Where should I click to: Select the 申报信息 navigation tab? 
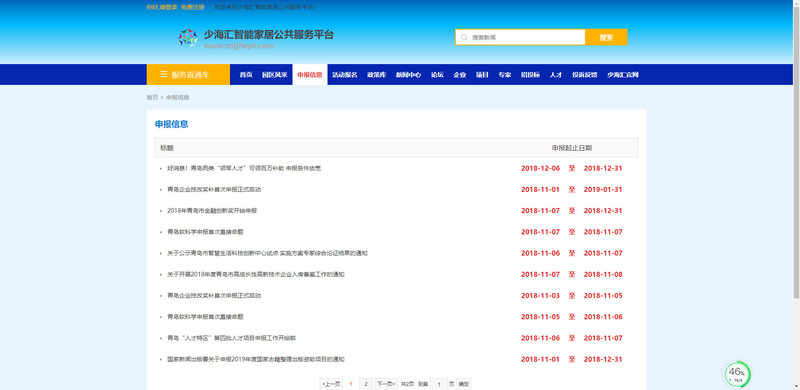click(x=310, y=75)
